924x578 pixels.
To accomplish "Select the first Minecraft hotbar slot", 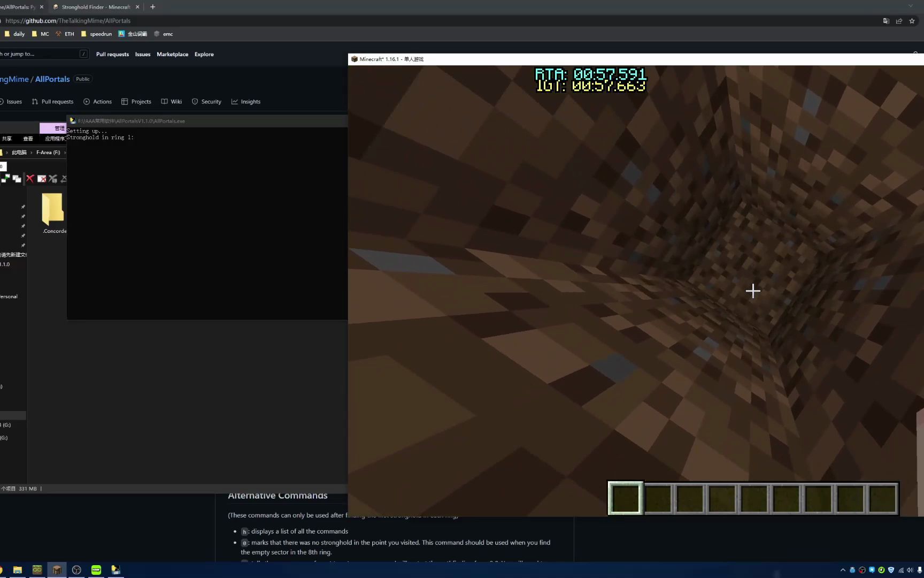I will tap(625, 498).
